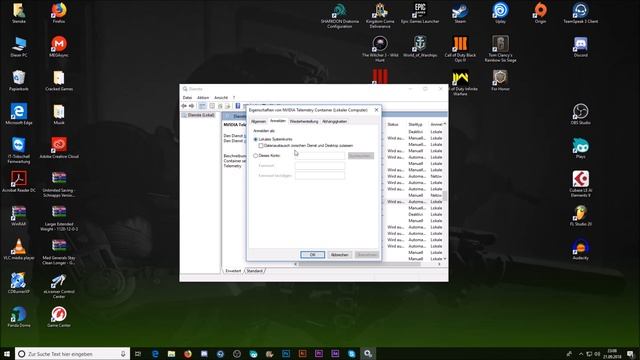
Task: Open Microsoft Edge desktop shortcut
Action: click(19, 114)
